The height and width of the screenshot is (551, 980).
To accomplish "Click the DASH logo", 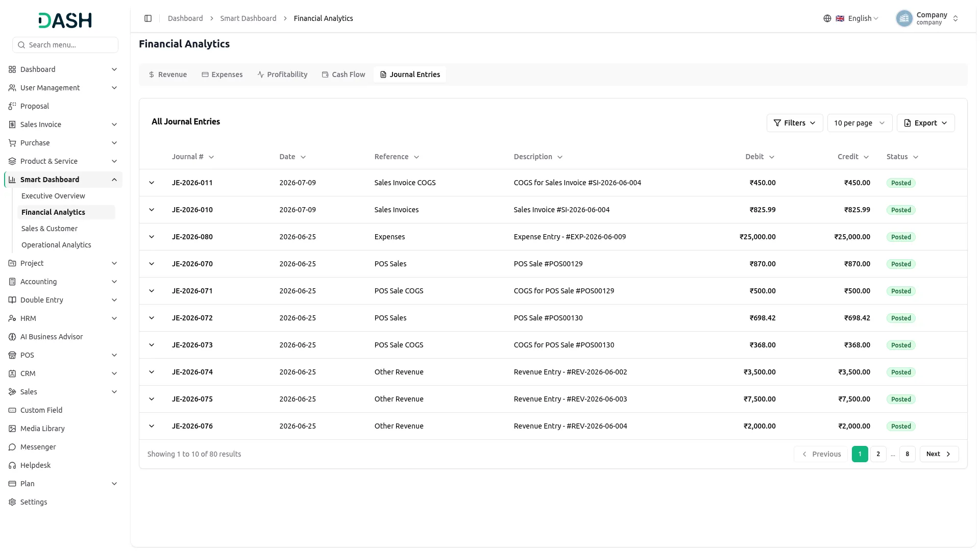I will (x=65, y=20).
